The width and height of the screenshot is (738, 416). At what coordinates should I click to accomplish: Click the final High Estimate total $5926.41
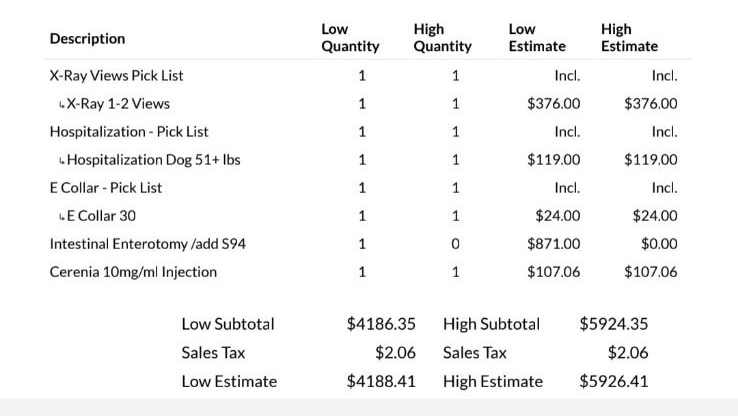click(614, 381)
